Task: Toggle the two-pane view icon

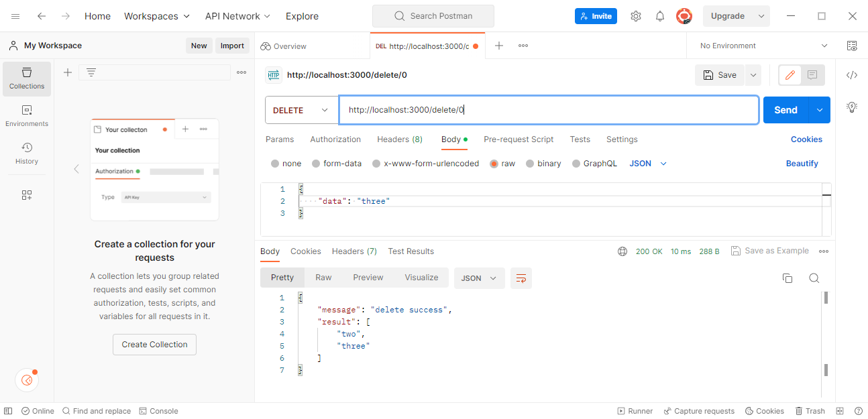Action: coord(840,411)
